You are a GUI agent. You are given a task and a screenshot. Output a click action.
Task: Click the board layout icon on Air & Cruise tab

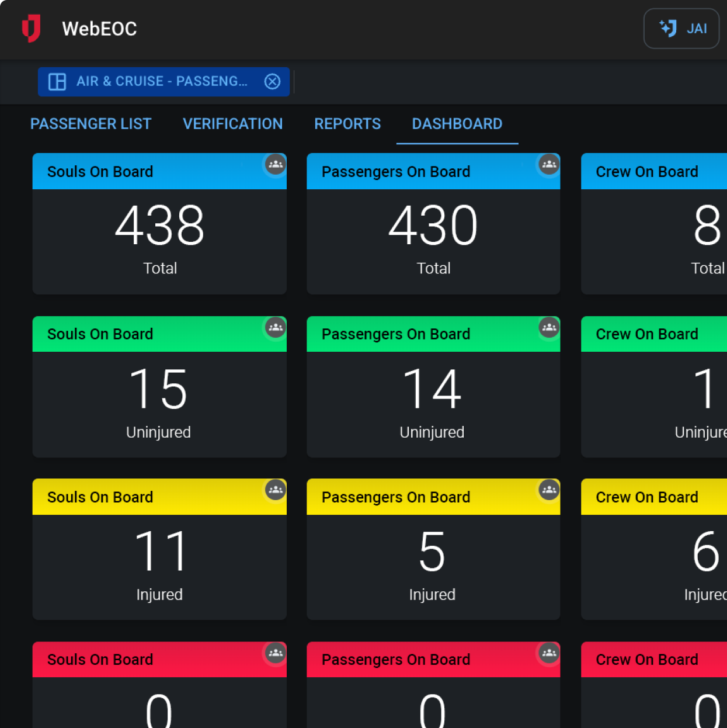tap(57, 81)
